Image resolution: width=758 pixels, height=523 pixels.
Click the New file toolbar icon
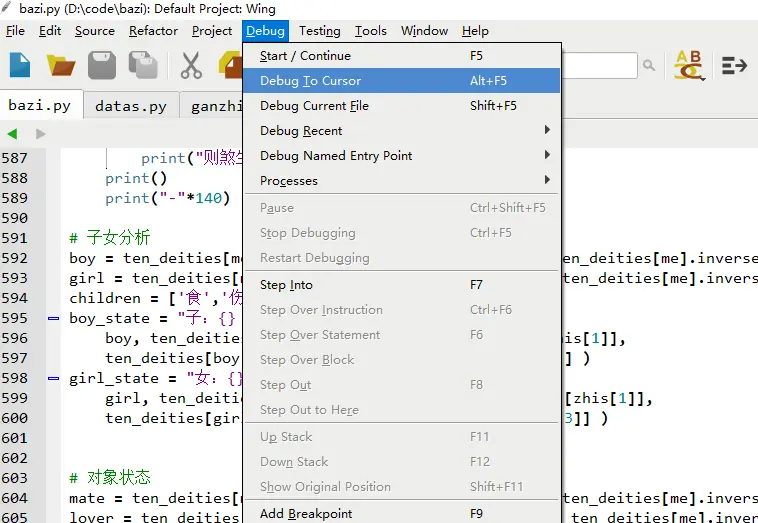click(20, 65)
